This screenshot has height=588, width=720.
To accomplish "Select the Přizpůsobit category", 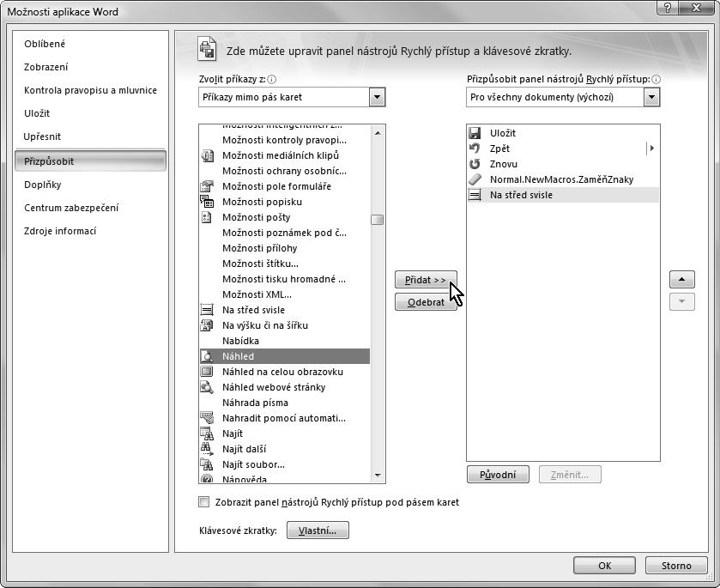I will tap(90, 161).
